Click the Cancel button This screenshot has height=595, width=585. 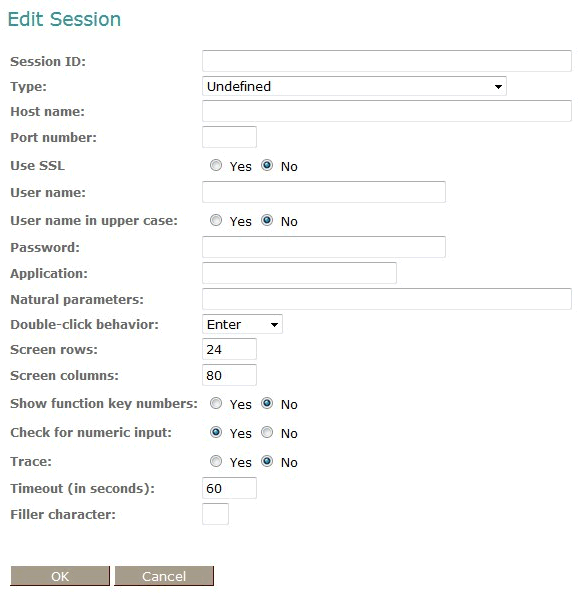pos(164,576)
